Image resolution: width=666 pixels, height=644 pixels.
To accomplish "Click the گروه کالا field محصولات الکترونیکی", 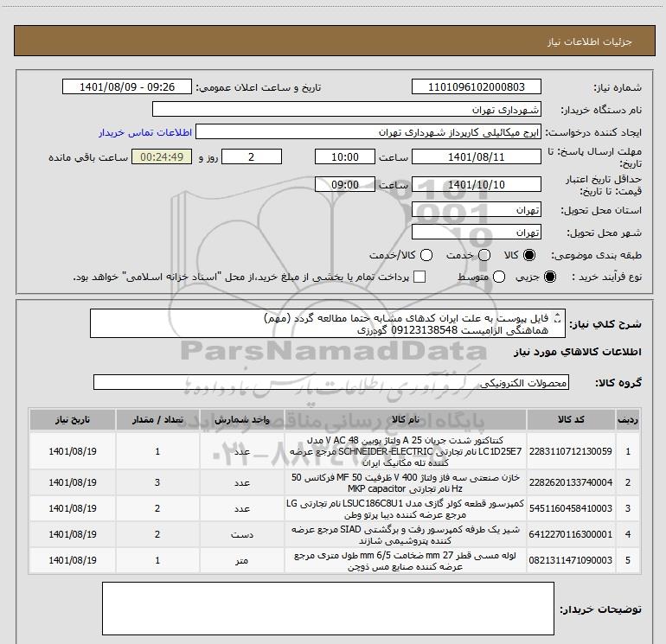I will [x=331, y=382].
